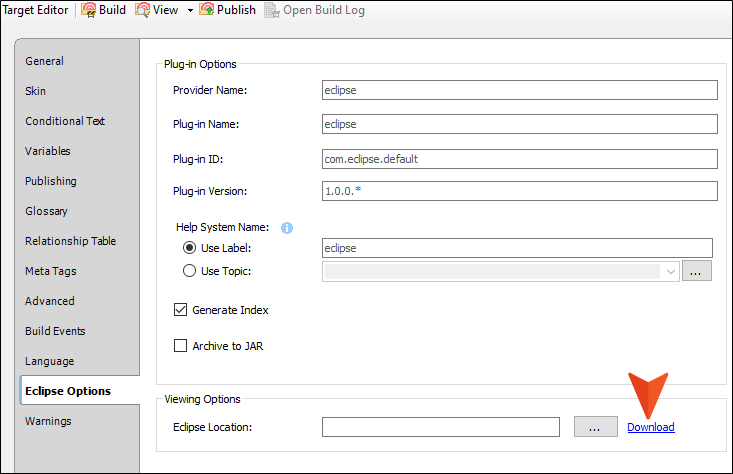The height and width of the screenshot is (474, 733).
Task: Uncheck the Generate Index checkbox
Action: [180, 309]
